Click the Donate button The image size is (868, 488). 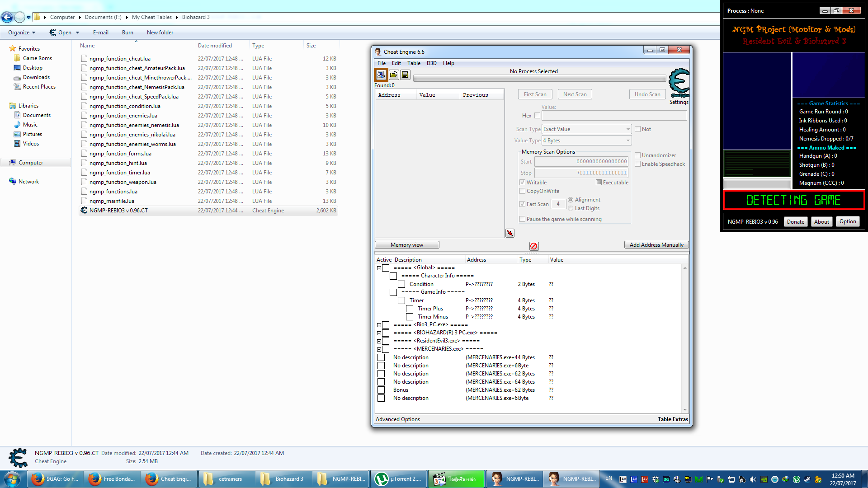pos(795,221)
